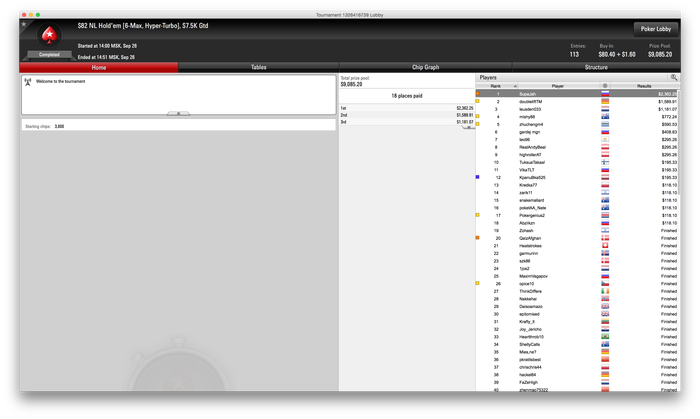700x419 pixels.
Task: Click yellow marker beside rank 26 player
Action: pos(478,283)
